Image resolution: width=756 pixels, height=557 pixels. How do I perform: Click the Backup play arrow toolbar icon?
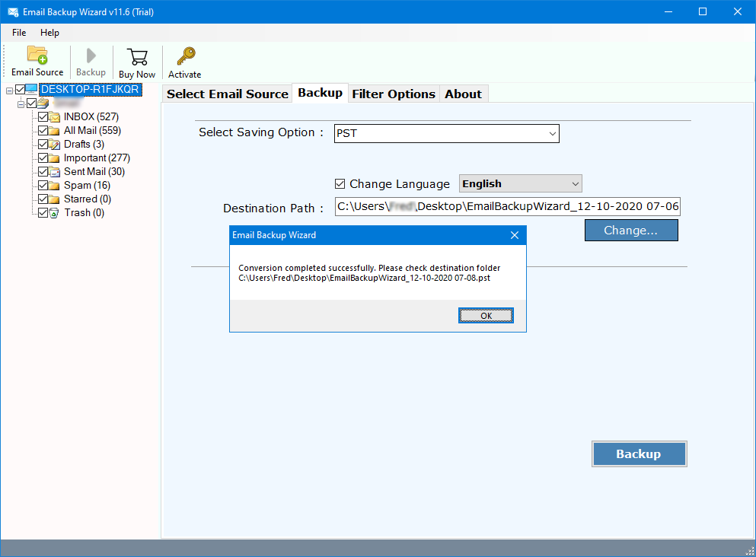coord(91,56)
